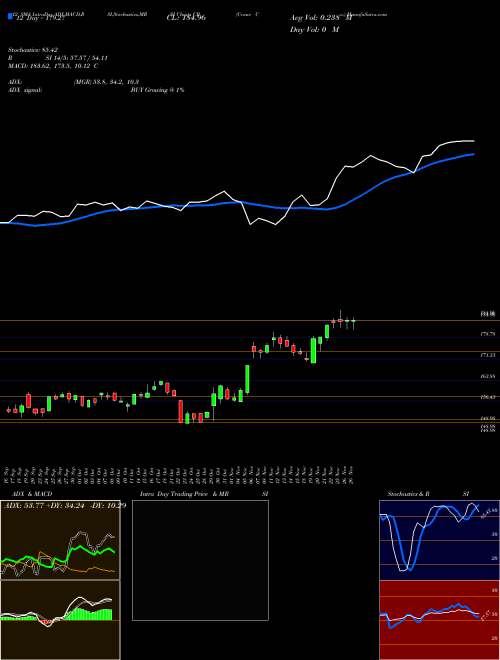The width and height of the screenshot is (500, 660).
Task: Click the blue 12 Day SMA legend square
Action: tap(10, 16)
